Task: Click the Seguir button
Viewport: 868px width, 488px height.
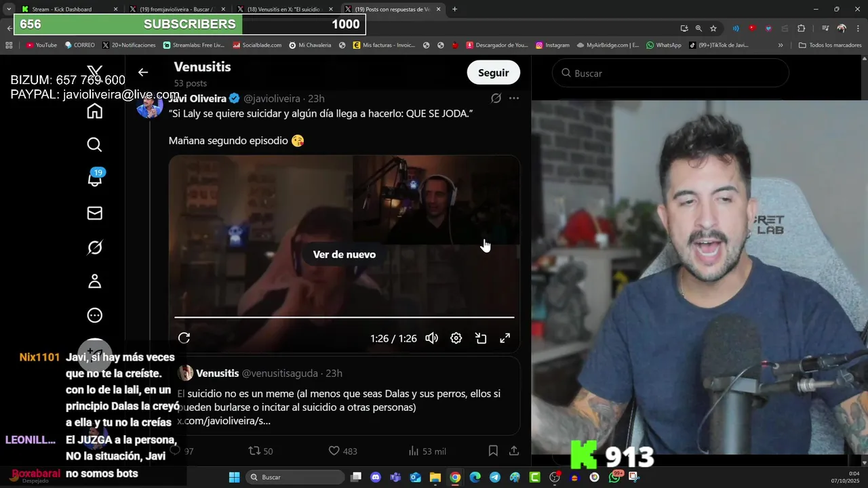Action: (x=494, y=73)
